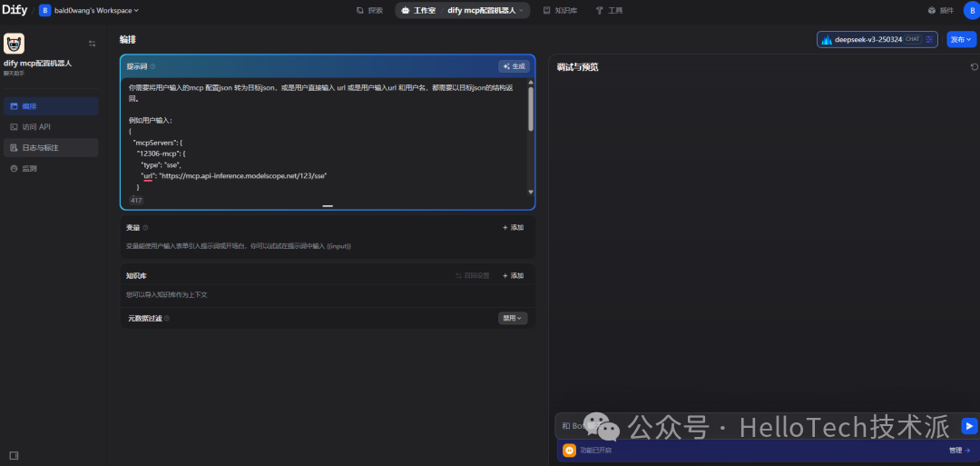Click the prompt editor resize handle
This screenshot has height=466, width=980.
[x=328, y=206]
